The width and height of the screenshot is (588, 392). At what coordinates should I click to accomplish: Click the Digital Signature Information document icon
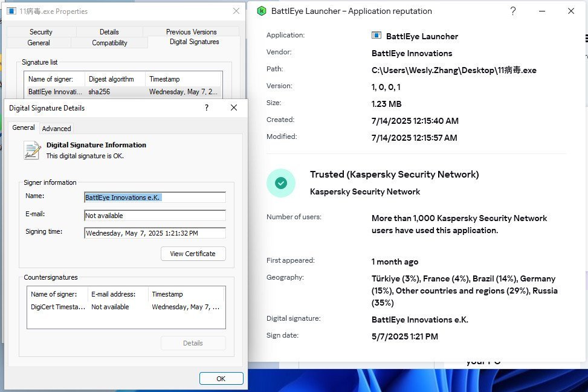pyautogui.click(x=32, y=150)
